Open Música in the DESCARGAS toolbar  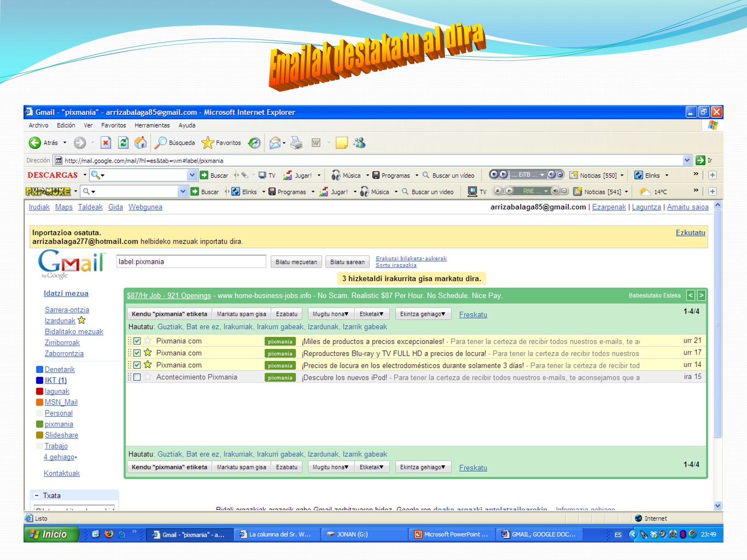click(x=346, y=175)
